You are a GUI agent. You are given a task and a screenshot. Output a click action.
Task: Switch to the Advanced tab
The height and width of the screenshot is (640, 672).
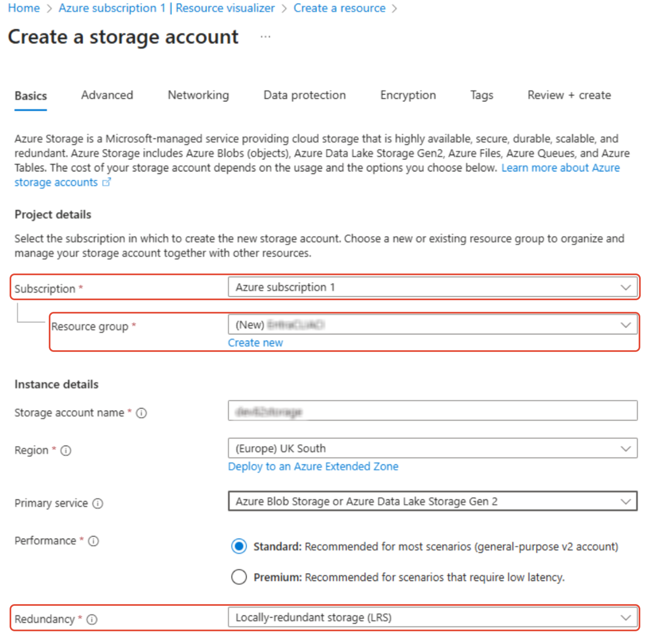(107, 95)
